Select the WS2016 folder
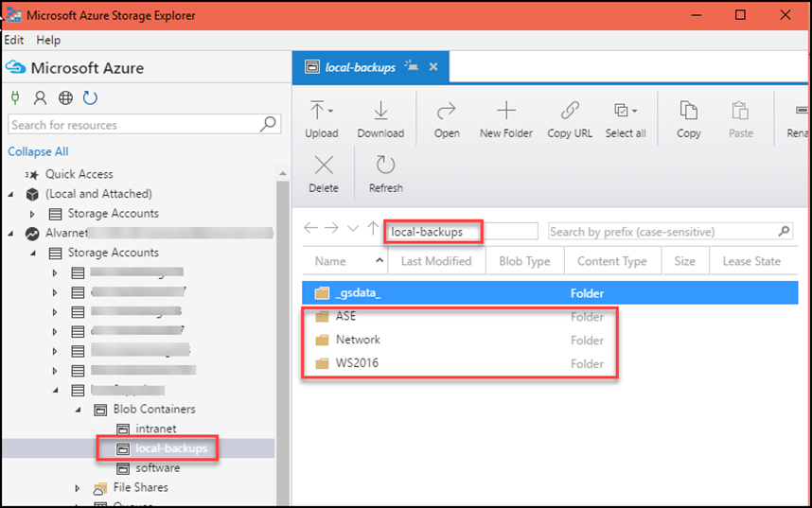812x508 pixels. pos(357,363)
